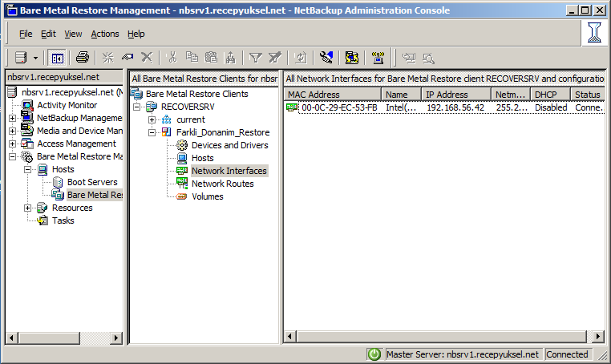
Task: Select Volumes in the tree
Action: point(208,196)
